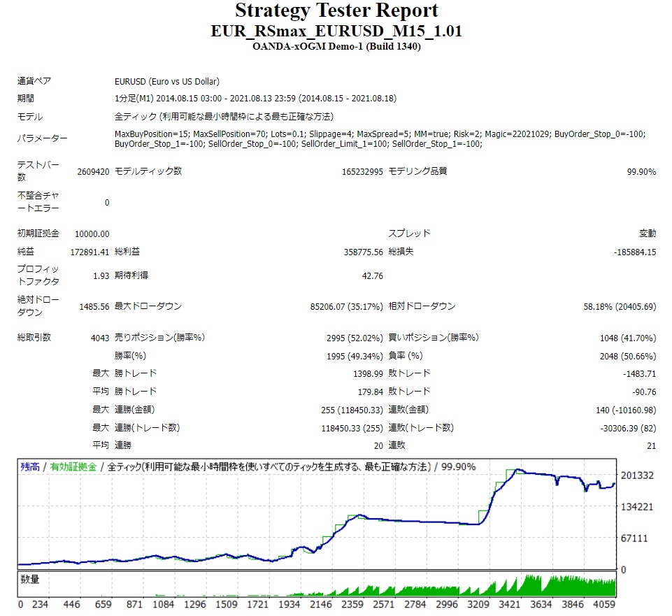Select net profit value 172891.41

(x=90, y=252)
